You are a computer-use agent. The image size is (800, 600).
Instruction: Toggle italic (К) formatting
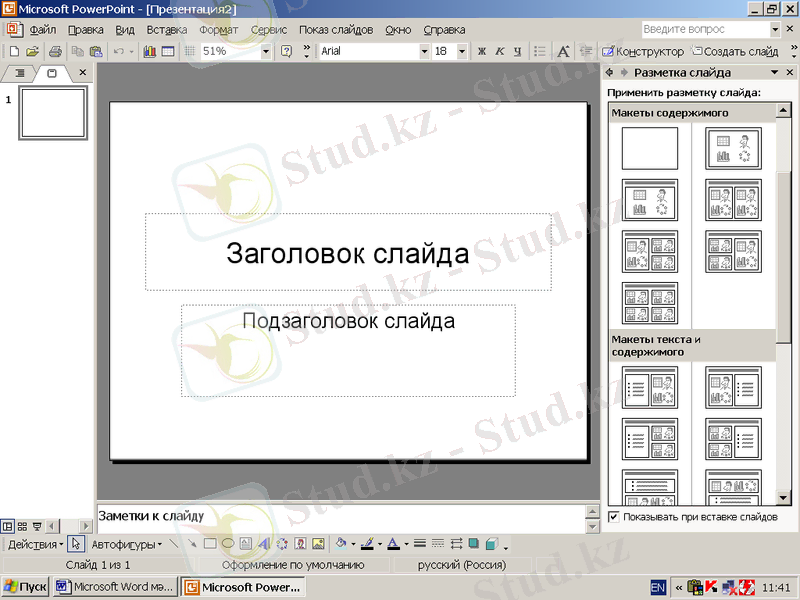pos(499,51)
